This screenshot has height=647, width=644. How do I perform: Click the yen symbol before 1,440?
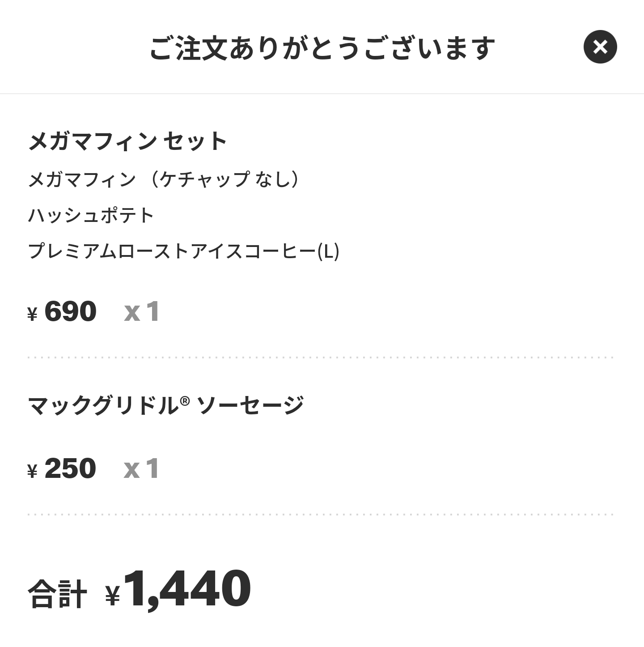click(x=113, y=596)
